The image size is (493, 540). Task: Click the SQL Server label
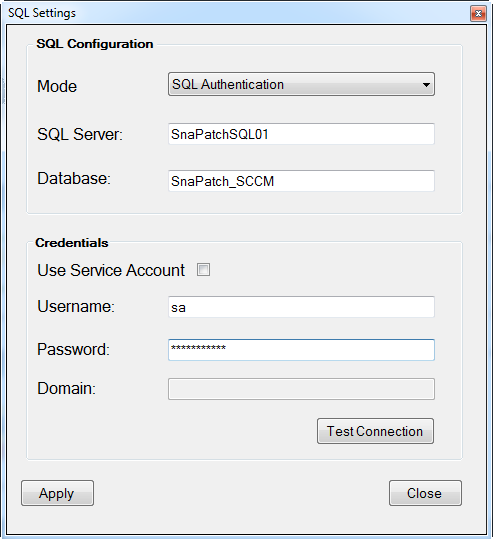coord(80,134)
